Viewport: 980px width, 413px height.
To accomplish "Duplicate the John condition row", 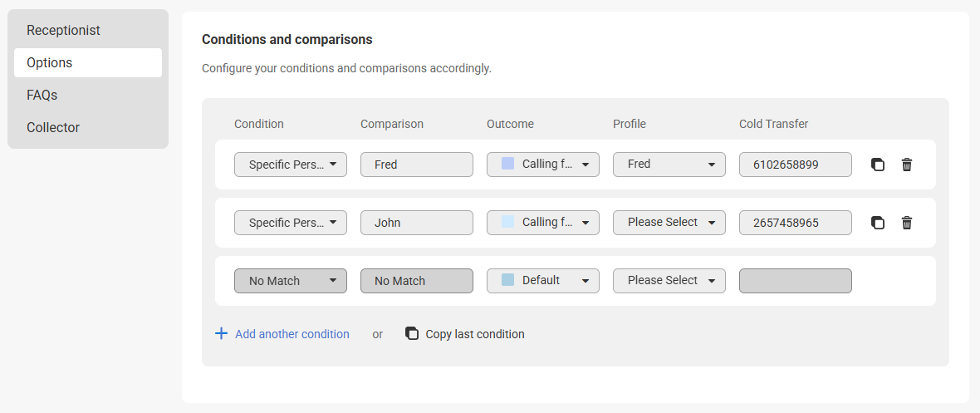I will coord(878,223).
